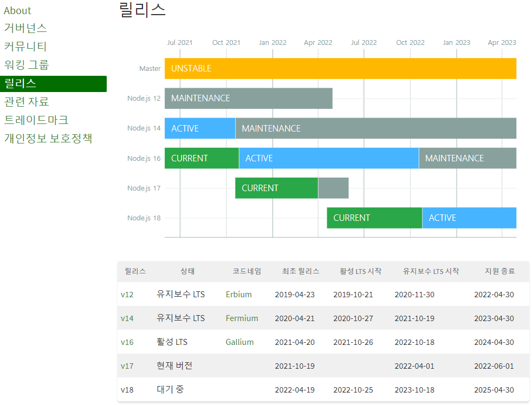
Task: Click the Node.js 17 CURRENT bar
Action: coord(276,188)
